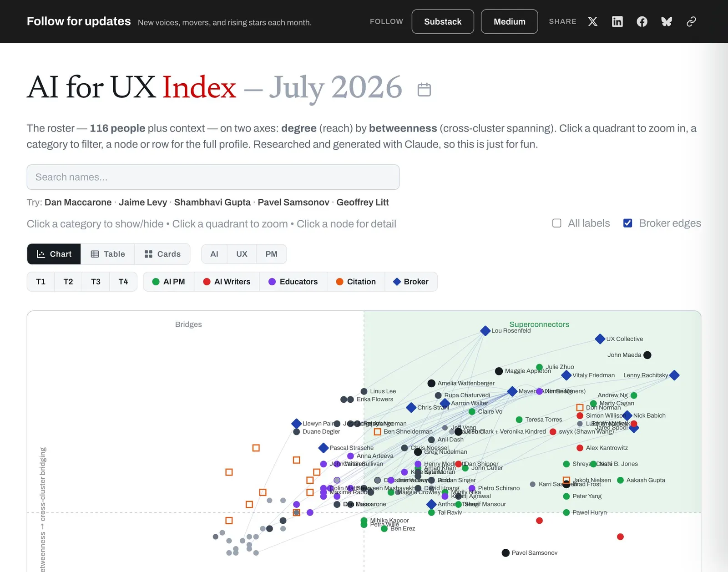Click the Peter Yang green node
Screen dimensions: 728x572
(x=566, y=496)
